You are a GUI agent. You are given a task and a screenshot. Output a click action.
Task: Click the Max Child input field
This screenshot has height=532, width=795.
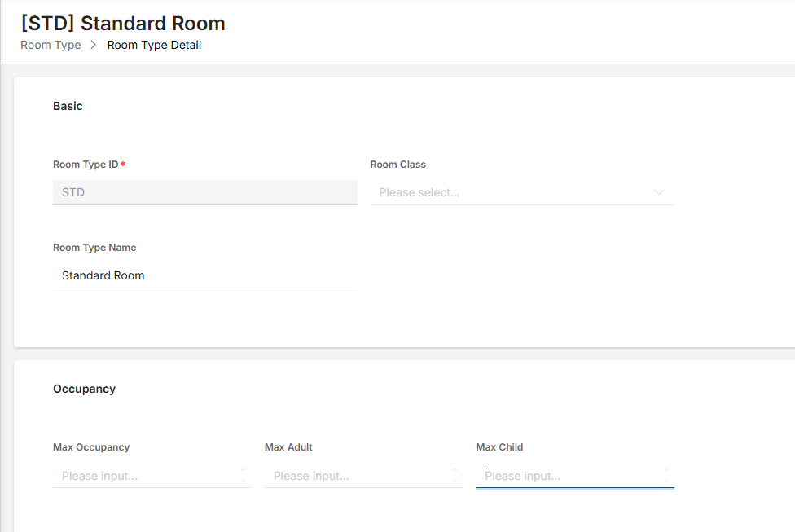575,476
